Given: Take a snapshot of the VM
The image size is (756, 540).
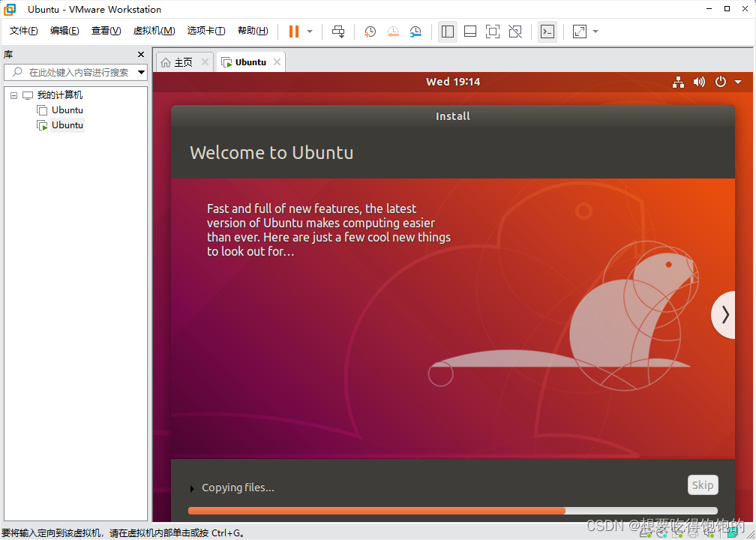Looking at the screenshot, I should [370, 31].
